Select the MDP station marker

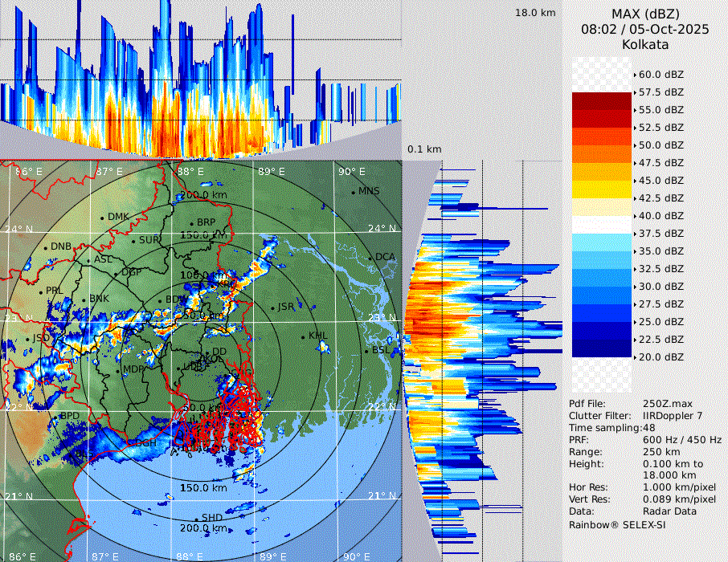click(x=117, y=369)
